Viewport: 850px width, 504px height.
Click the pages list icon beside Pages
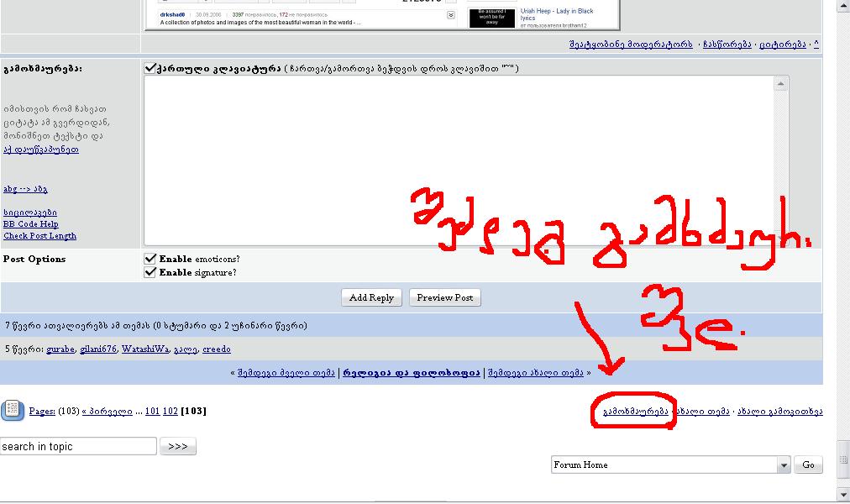(x=13, y=410)
